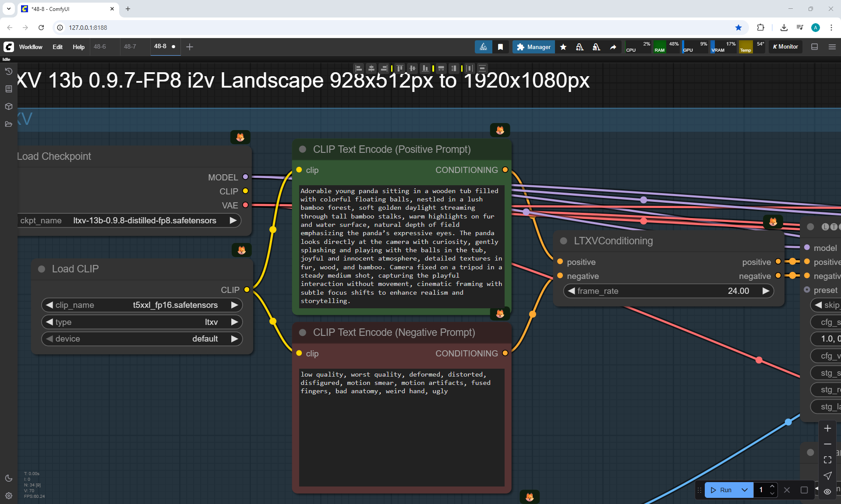Screen dimensions: 841x504
Task: Open the queue history sidebar icon
Action: click(x=8, y=71)
